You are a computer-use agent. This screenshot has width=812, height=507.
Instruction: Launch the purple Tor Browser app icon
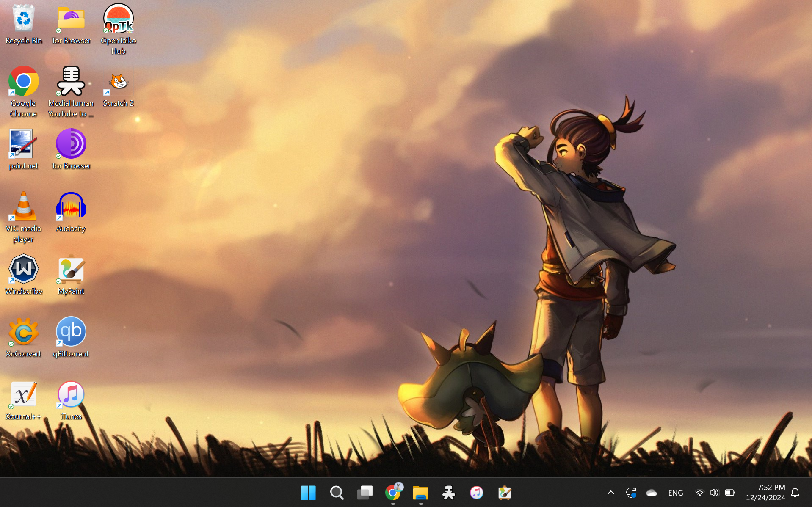[71, 149]
